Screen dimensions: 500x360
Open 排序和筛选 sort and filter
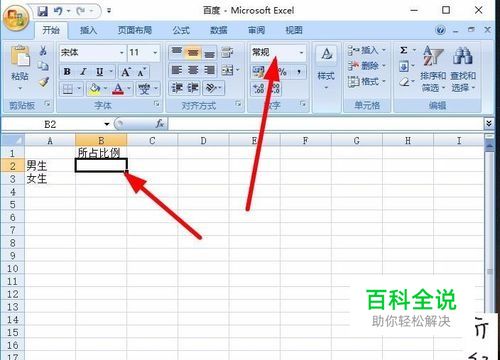coord(433,69)
